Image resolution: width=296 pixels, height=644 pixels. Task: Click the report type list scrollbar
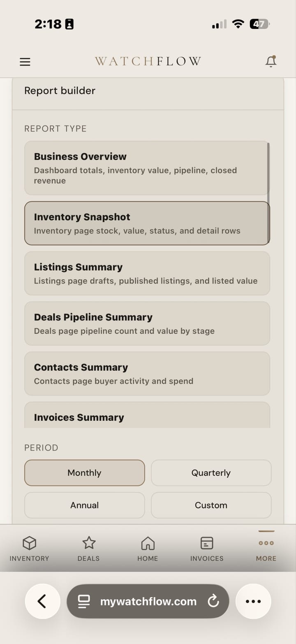(x=268, y=193)
